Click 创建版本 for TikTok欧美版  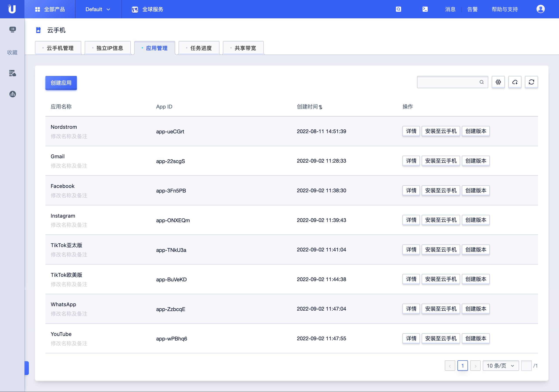pyautogui.click(x=476, y=279)
